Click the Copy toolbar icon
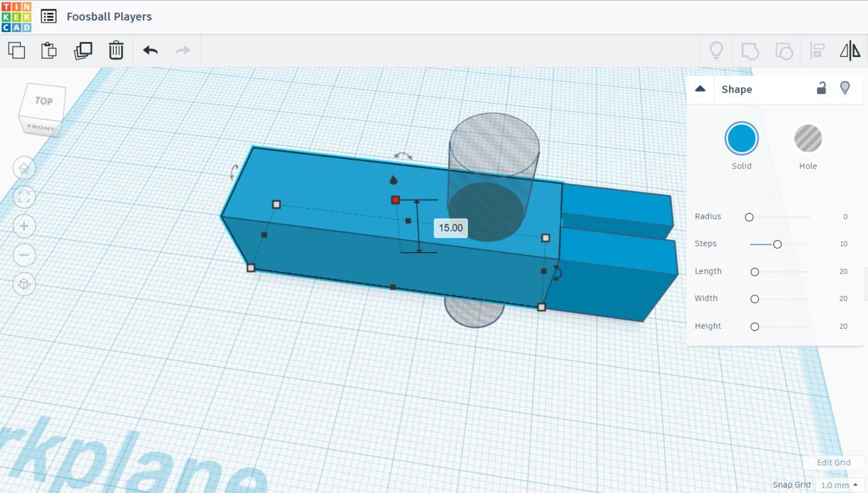Screen dimensions: 868x493 tap(17, 50)
